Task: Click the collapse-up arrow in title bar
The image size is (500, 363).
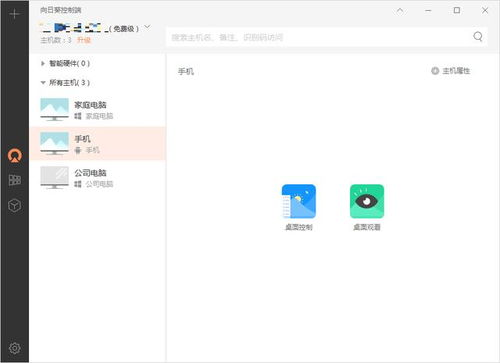Action: [400, 11]
